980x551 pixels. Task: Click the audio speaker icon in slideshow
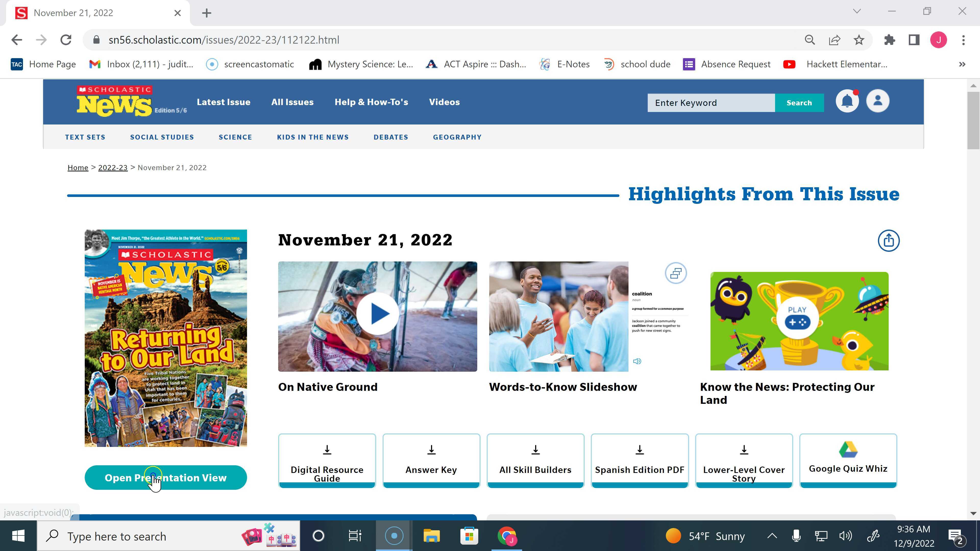(x=637, y=361)
